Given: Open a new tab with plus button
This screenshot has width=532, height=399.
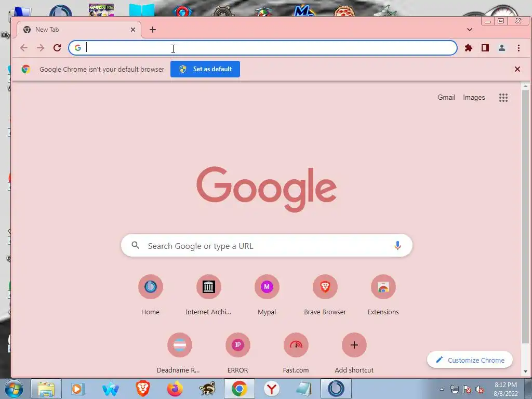Looking at the screenshot, I should coord(153,30).
